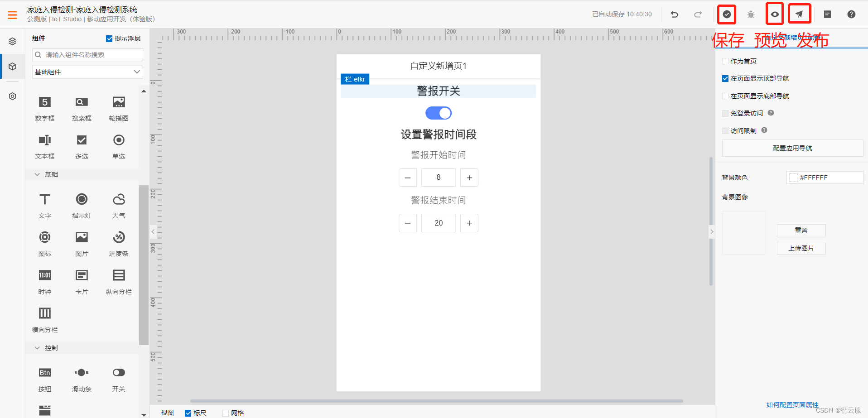Toggle the 提示浮层 tooltip checkbox

point(109,38)
